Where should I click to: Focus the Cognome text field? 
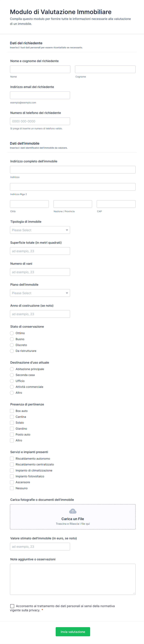pos(105,69)
